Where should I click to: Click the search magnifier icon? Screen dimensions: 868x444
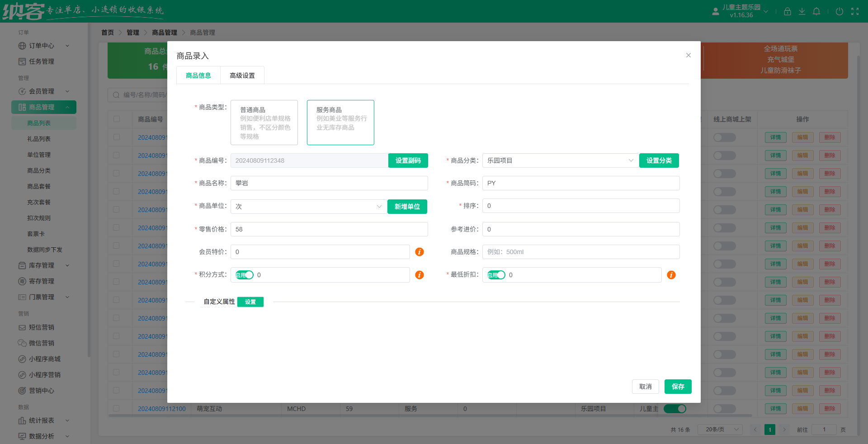pyautogui.click(x=116, y=95)
